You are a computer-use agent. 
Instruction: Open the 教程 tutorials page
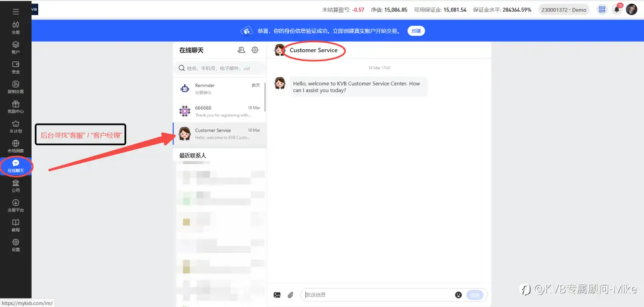click(x=16, y=225)
